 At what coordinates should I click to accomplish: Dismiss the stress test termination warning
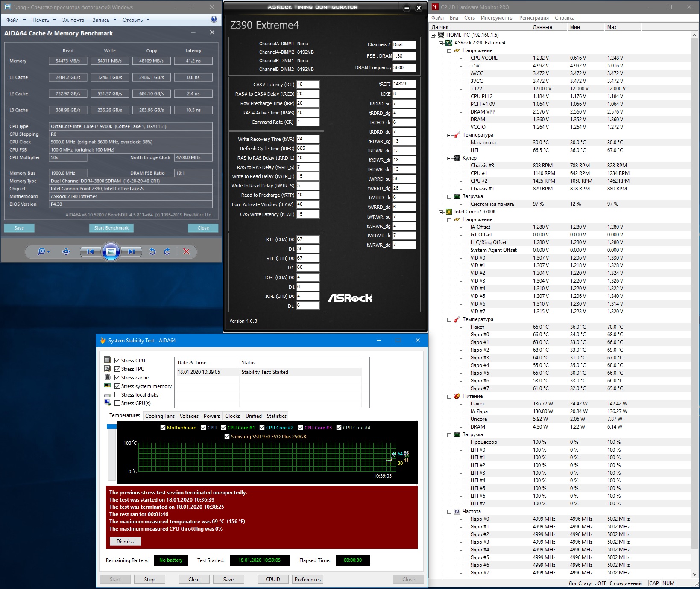[125, 541]
